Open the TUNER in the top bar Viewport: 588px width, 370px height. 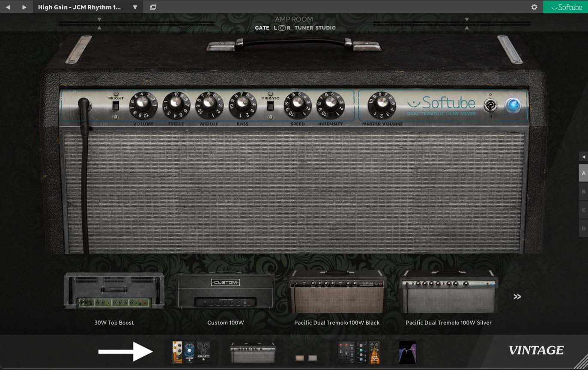[x=304, y=28]
